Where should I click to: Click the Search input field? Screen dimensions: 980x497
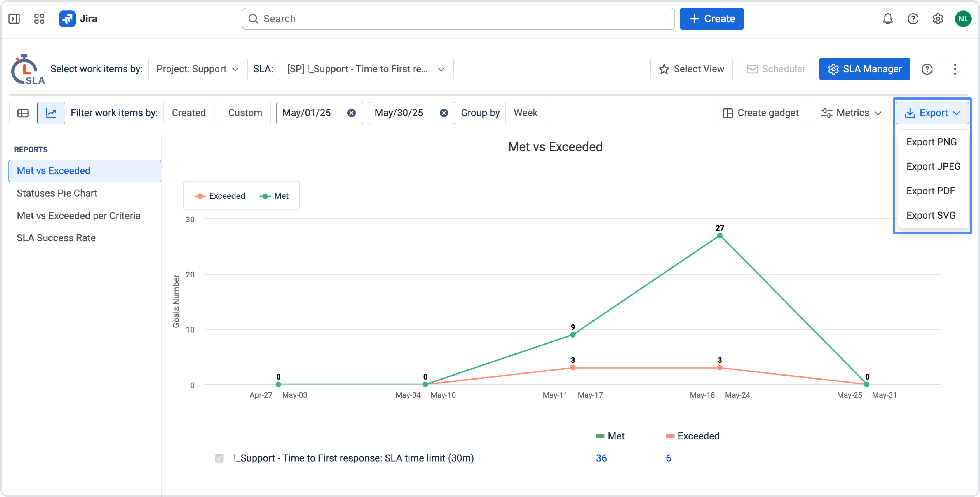(x=458, y=19)
